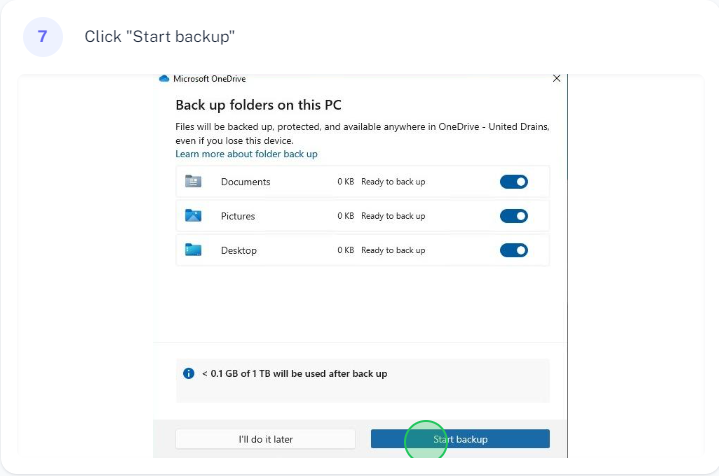The image size is (719, 476).
Task: Click the Documents folder icon
Action: tap(193, 182)
